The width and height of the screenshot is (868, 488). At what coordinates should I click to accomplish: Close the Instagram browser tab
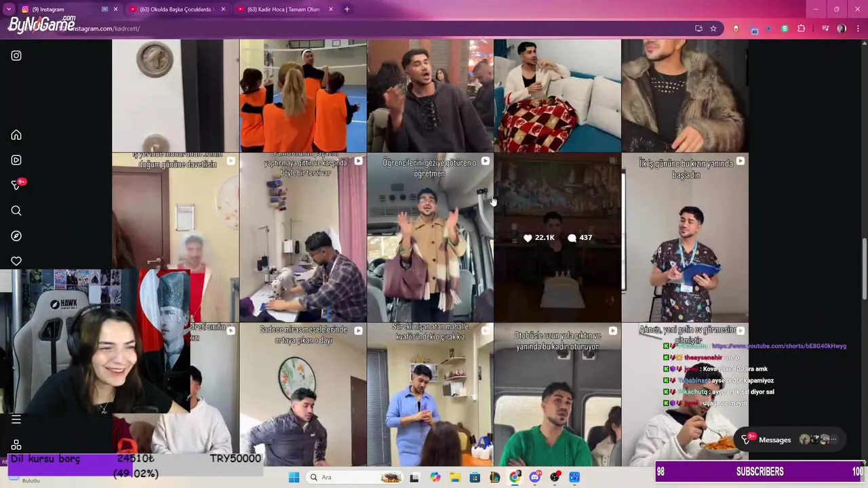(115, 9)
